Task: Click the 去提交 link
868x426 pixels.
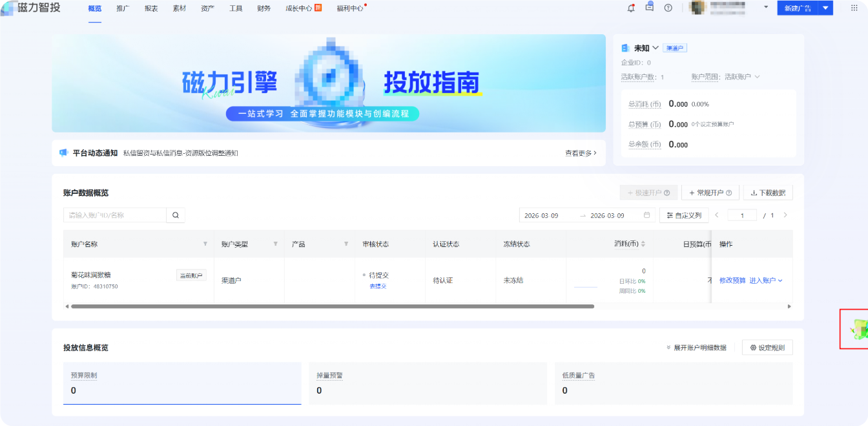Action: point(378,286)
